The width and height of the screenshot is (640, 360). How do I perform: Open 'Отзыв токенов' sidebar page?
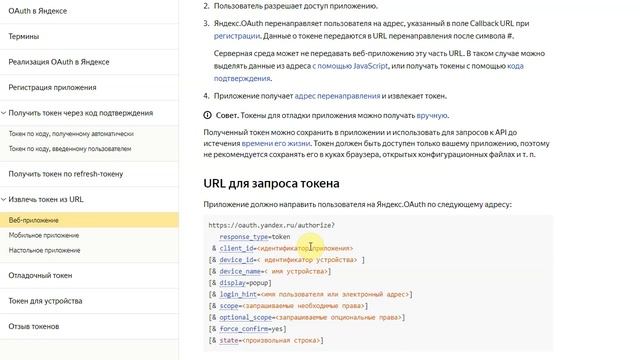(33, 327)
